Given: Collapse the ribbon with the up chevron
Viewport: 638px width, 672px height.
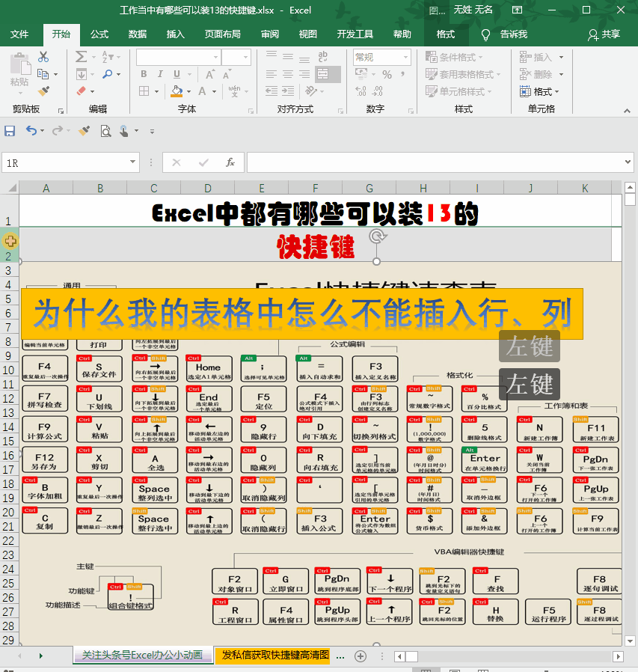Looking at the screenshot, I should [x=627, y=111].
